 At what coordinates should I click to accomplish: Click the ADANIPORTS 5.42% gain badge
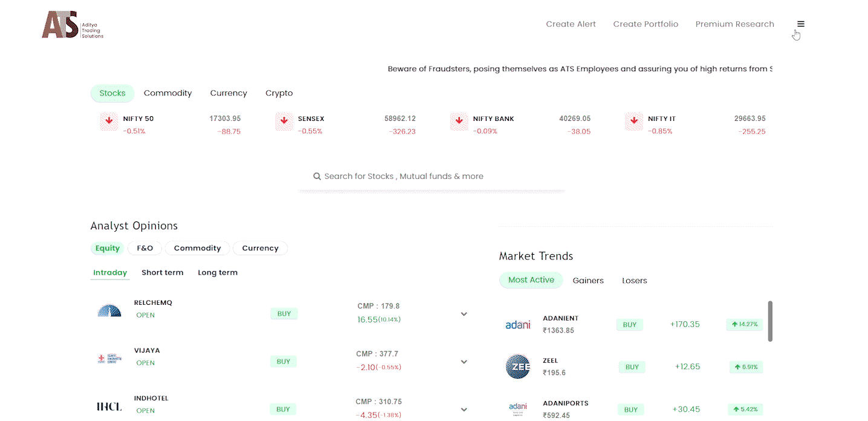(745, 409)
